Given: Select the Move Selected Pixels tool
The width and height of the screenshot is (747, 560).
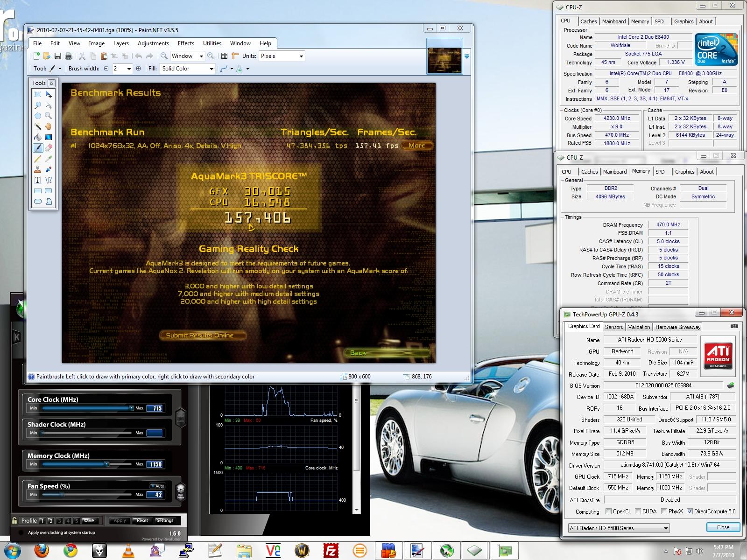Looking at the screenshot, I should pos(49,94).
